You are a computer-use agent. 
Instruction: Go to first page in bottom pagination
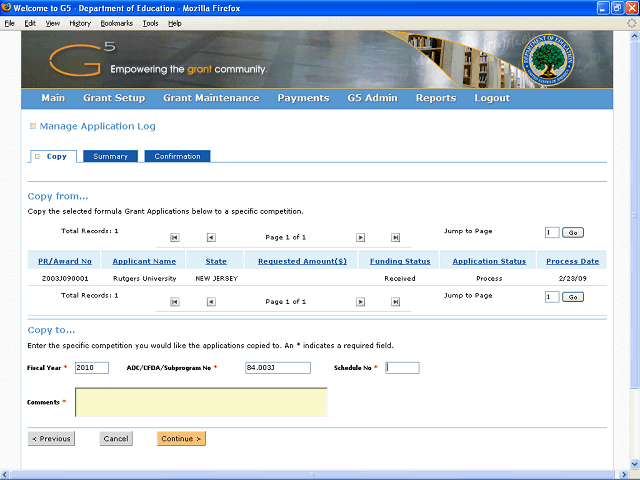tap(175, 302)
